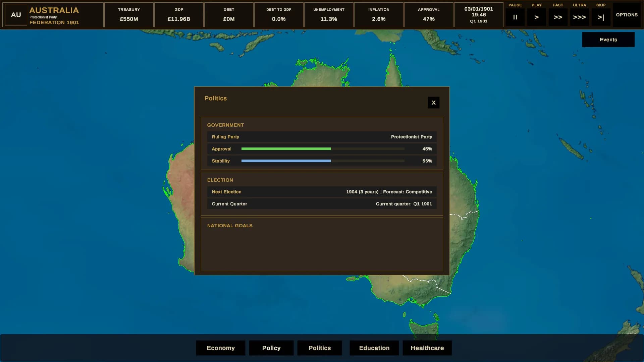The image size is (644, 362).
Task: Open the Options menu
Action: pos(627,15)
